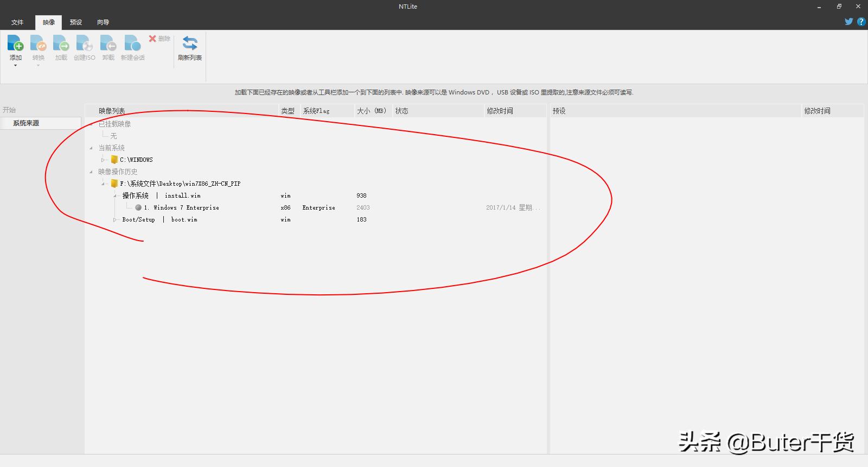This screenshot has width=868, height=467.
Task: Click the 预设 column header in right panel
Action: pos(676,111)
